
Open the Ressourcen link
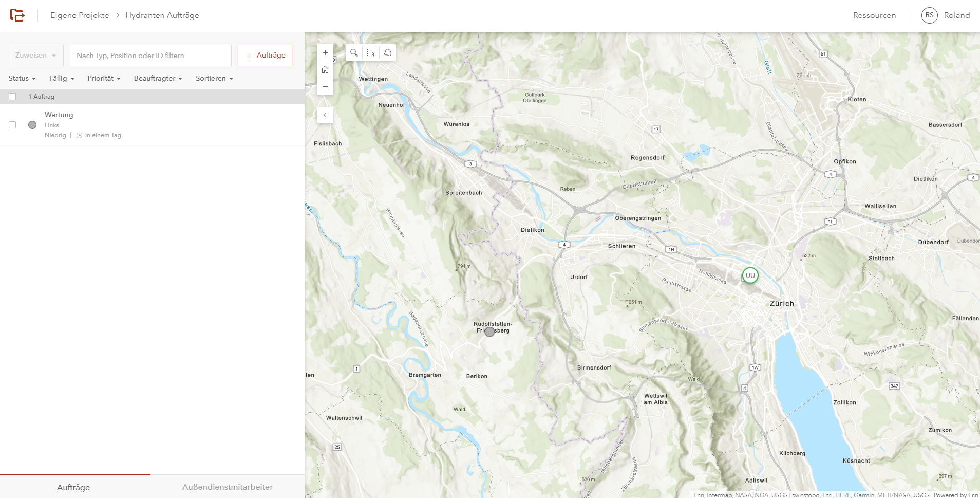point(874,15)
